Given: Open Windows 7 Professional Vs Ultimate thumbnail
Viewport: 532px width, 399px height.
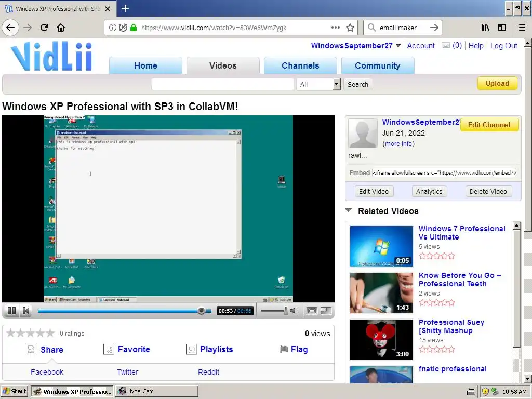Looking at the screenshot, I should tap(381, 246).
